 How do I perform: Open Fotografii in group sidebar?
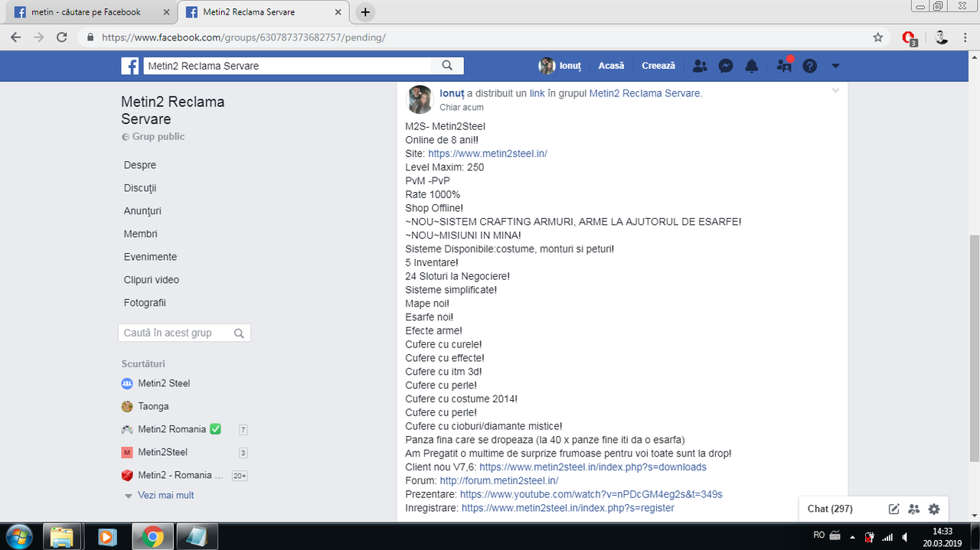tap(145, 303)
